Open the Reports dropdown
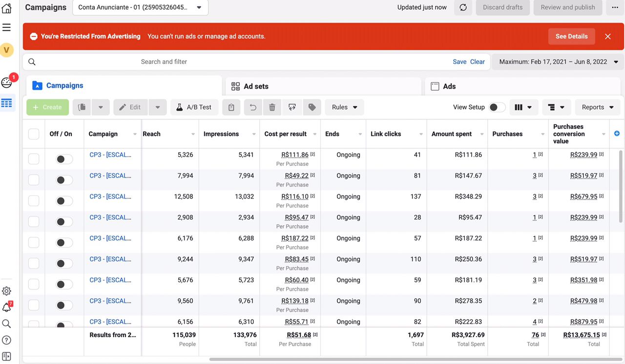The height and width of the screenshot is (364, 625). 598,107
